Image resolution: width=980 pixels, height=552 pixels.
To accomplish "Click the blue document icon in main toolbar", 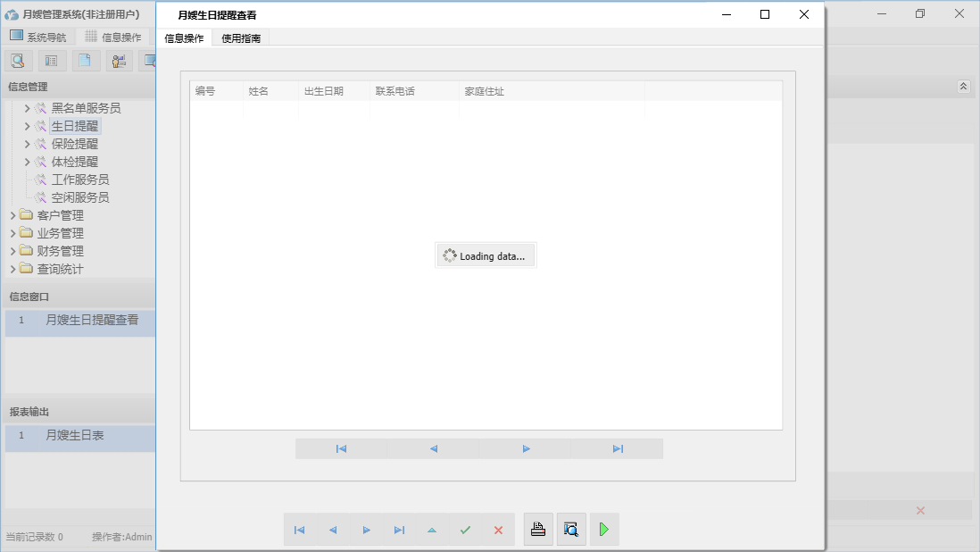I will 85,61.
